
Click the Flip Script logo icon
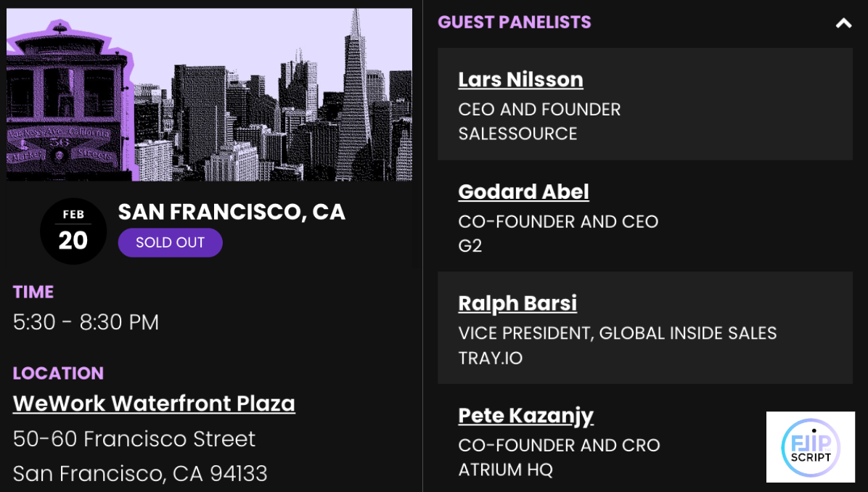point(810,447)
